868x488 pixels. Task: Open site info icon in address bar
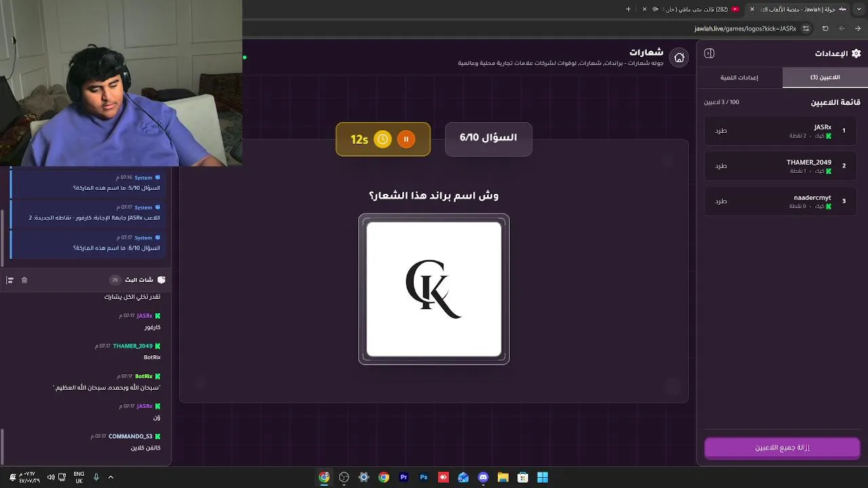tap(806, 28)
